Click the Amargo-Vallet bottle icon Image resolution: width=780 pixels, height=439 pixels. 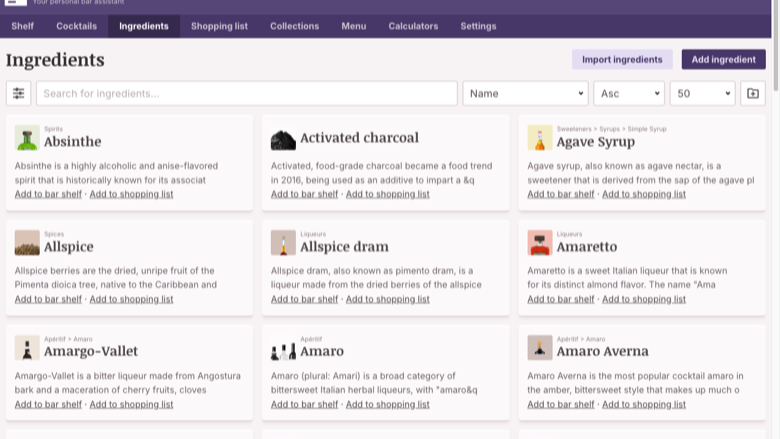coord(27,348)
